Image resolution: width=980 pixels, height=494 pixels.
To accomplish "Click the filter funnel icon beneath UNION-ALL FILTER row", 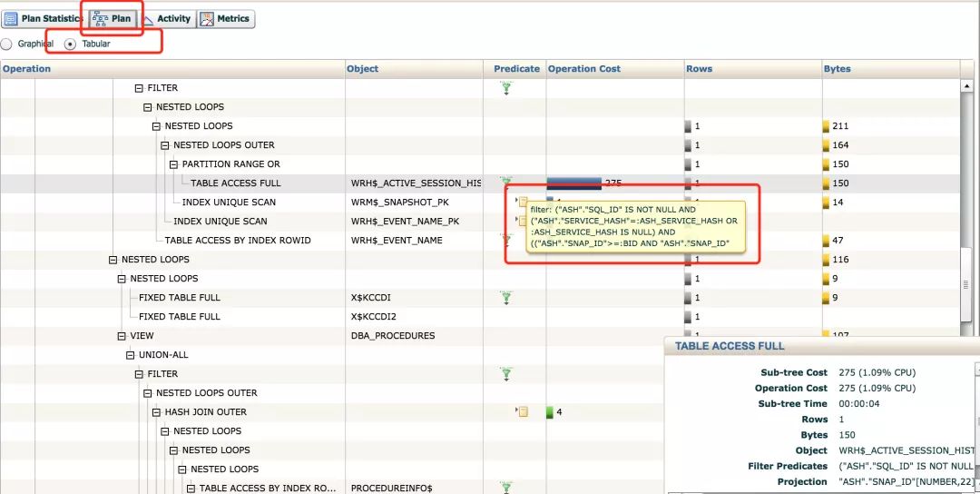I will coord(506,374).
